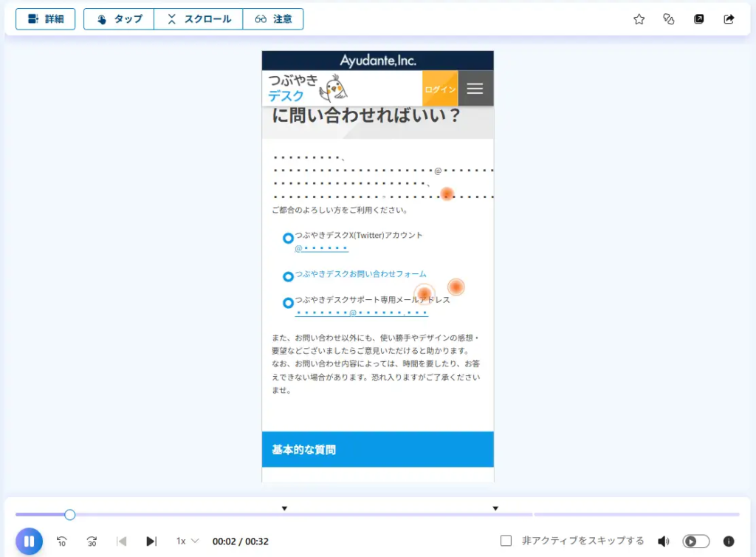The width and height of the screenshot is (756, 557).
Task: Click the Ayudante, Inc. header banner
Action: tap(377, 61)
